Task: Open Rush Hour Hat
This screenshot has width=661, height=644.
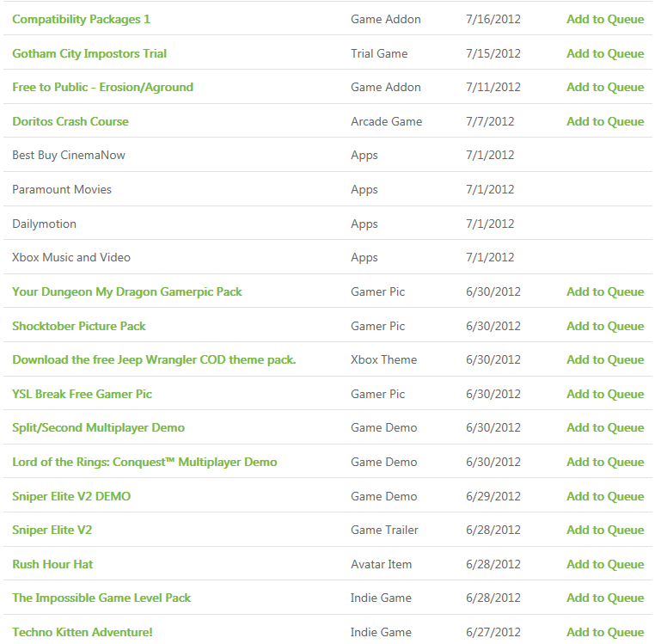Action: pos(52,564)
